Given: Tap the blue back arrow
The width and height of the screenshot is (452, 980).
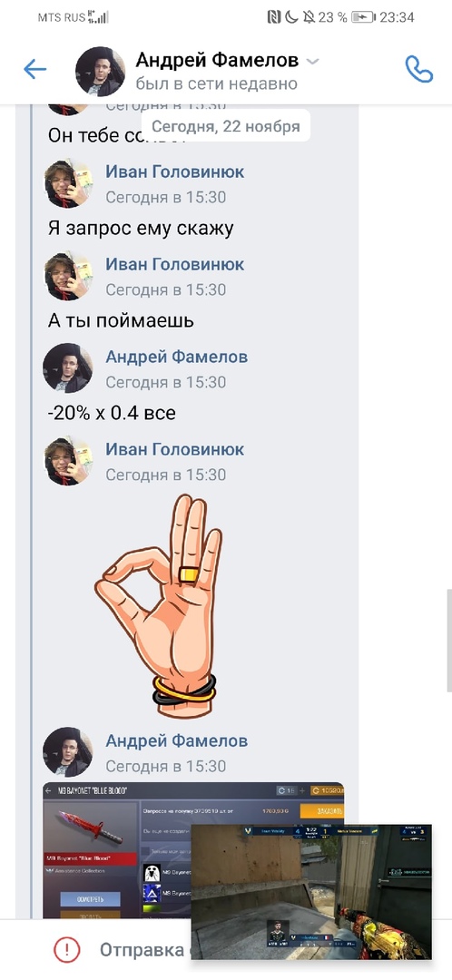Looking at the screenshot, I should coord(35,69).
